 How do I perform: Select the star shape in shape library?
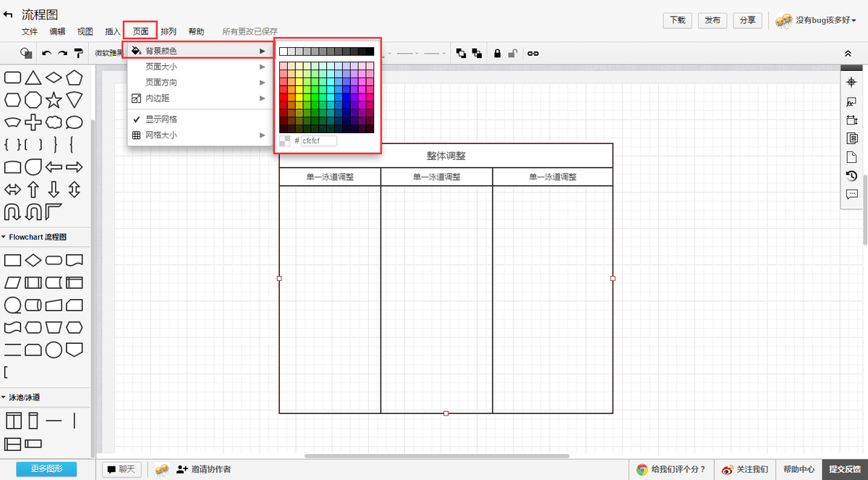coord(54,100)
